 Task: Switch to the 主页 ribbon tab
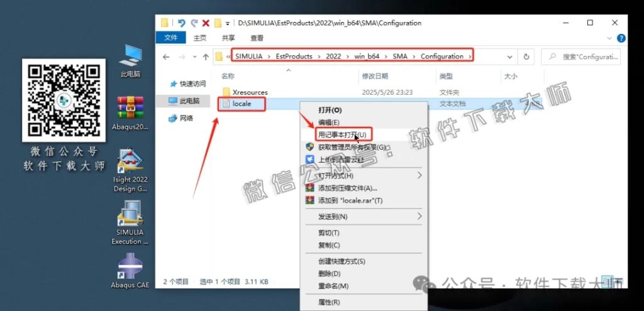click(200, 38)
